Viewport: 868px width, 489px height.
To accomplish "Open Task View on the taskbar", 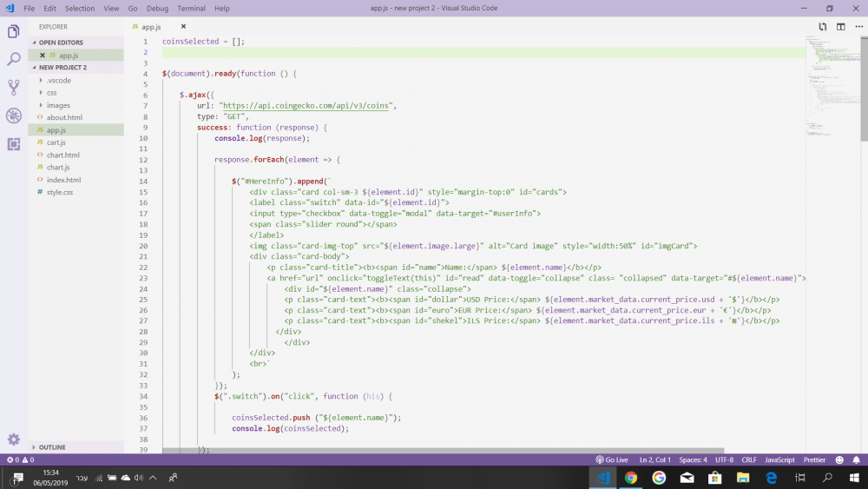I will [800, 478].
